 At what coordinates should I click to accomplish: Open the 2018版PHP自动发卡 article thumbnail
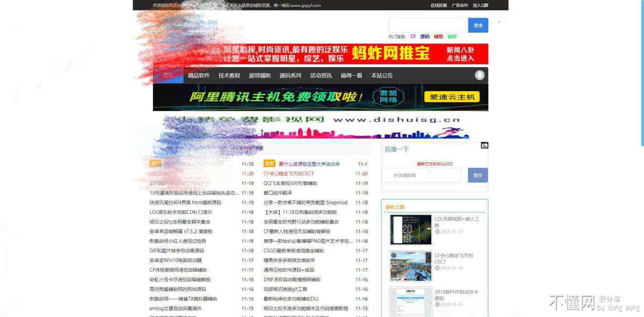pos(410,302)
